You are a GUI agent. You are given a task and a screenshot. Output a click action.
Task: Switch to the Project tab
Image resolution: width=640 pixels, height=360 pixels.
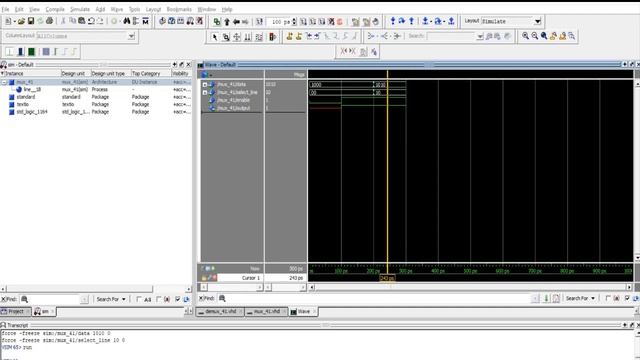(16, 311)
